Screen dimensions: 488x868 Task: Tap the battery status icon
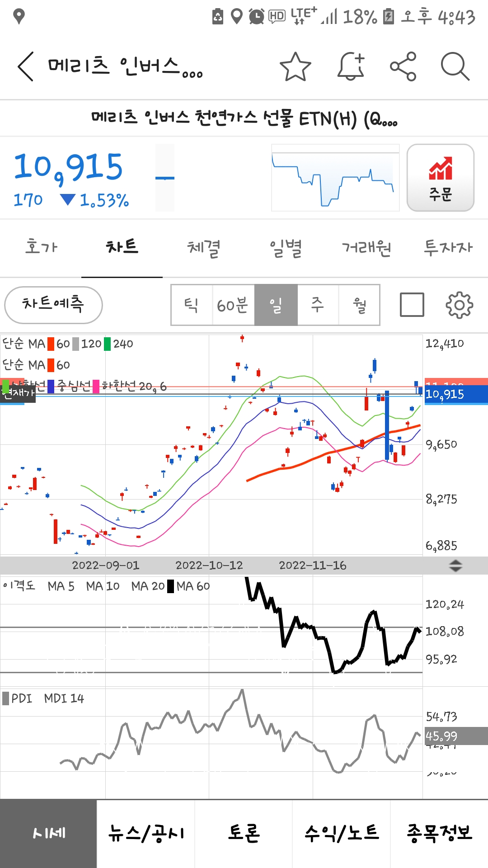(388, 17)
